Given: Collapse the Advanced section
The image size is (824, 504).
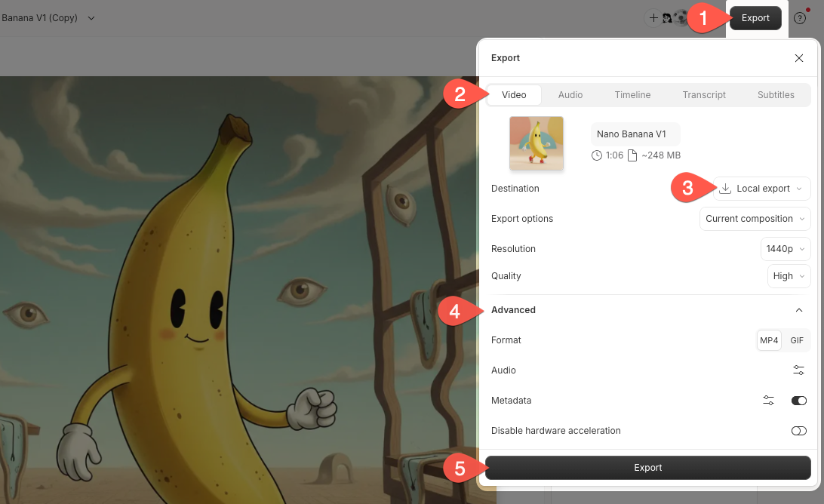Looking at the screenshot, I should pos(798,309).
